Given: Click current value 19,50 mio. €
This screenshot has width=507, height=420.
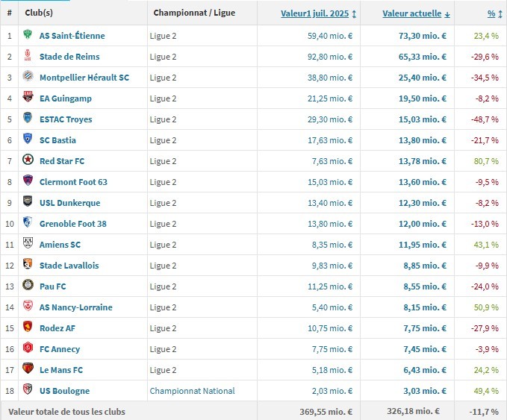Looking at the screenshot, I should coord(423,98).
